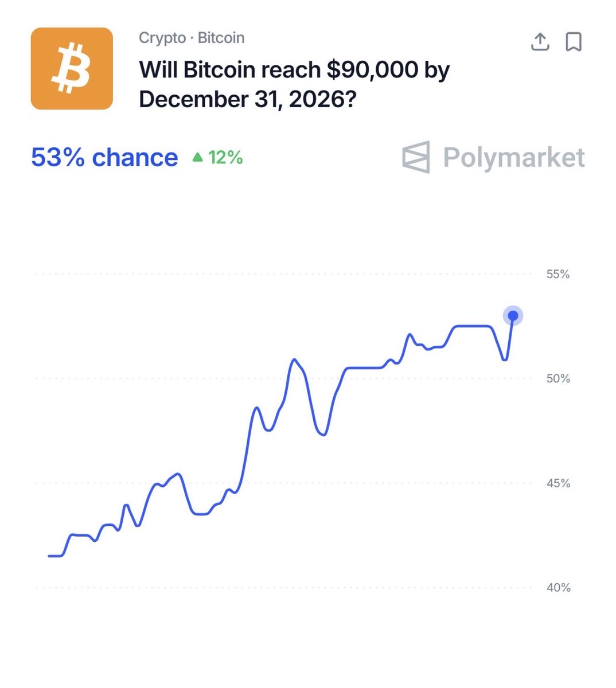Click the Polymarket logo icon
Viewport: 616px width, 688px height.
(416, 157)
